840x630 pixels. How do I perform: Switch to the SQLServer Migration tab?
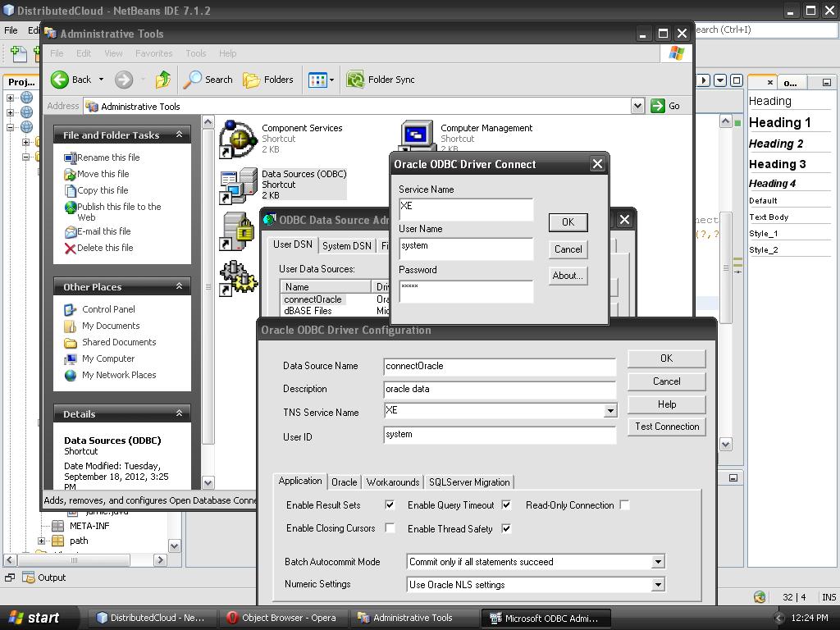pos(469,482)
